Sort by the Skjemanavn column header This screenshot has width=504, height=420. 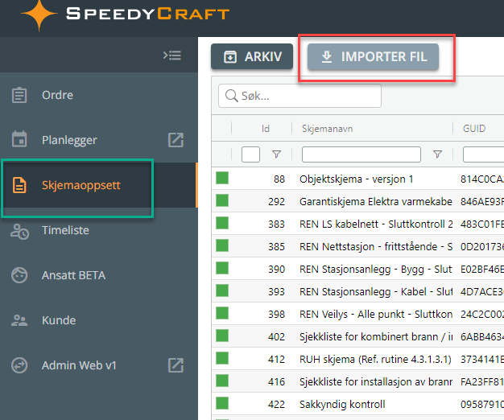click(x=327, y=129)
